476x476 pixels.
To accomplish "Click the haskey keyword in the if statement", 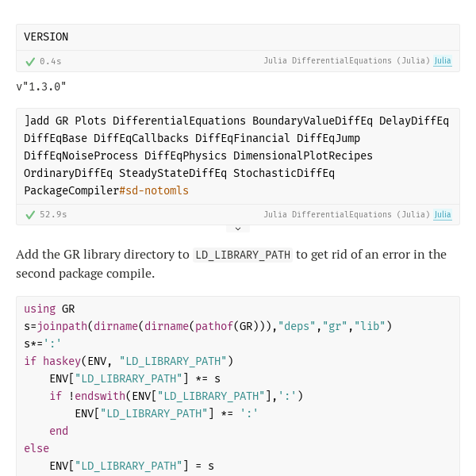I will click(x=62, y=361).
